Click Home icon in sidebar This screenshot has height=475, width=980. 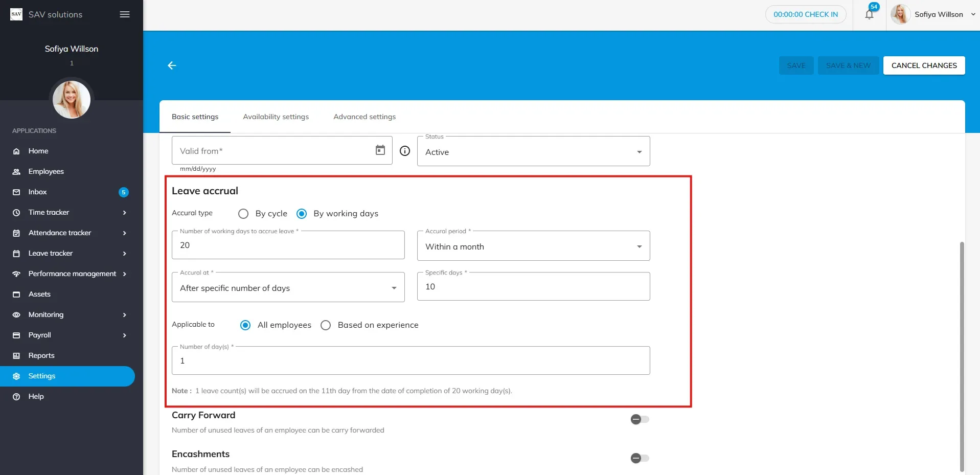pyautogui.click(x=16, y=151)
